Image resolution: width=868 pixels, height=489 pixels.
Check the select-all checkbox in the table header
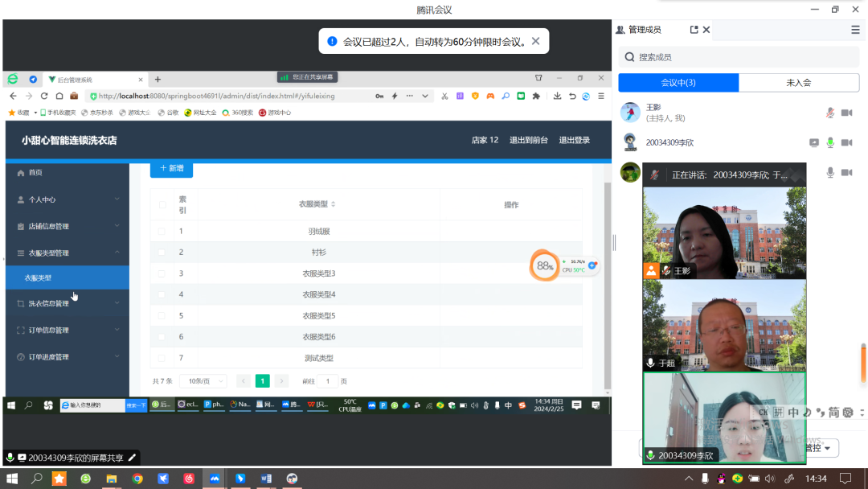(162, 204)
